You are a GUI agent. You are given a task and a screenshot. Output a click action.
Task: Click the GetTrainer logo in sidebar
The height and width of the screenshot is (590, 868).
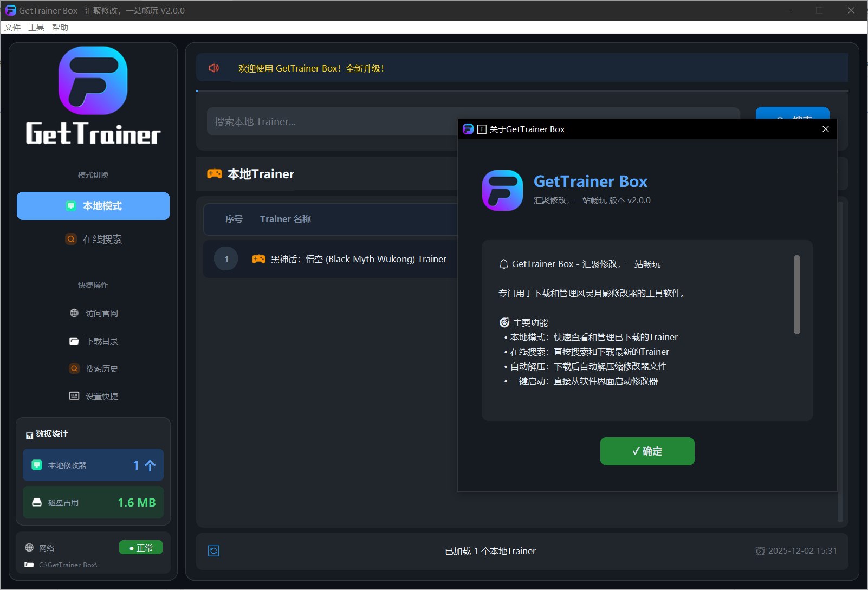tap(93, 96)
